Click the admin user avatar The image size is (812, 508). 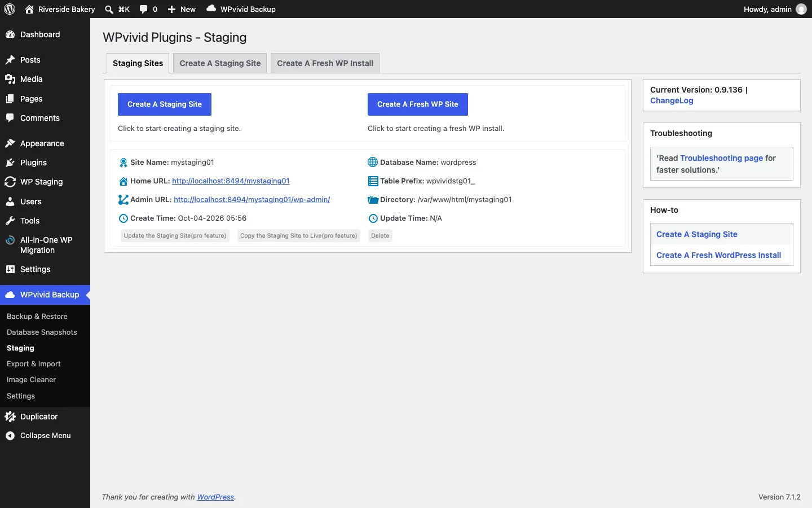pos(801,9)
